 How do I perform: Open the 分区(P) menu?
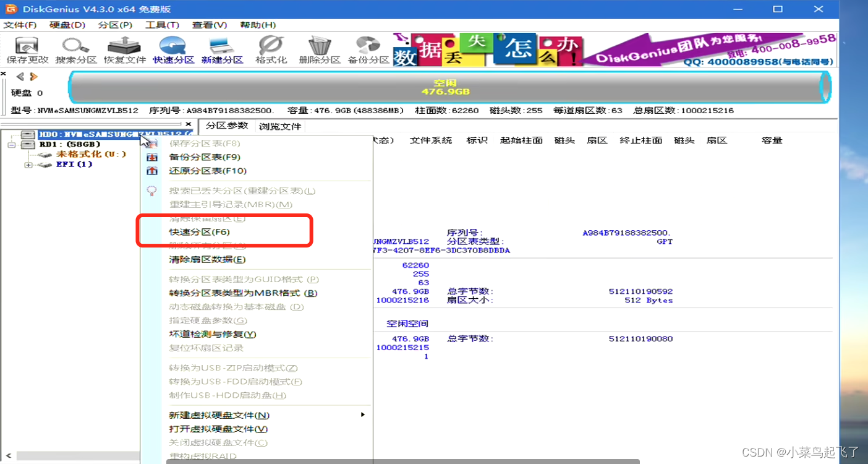[115, 25]
